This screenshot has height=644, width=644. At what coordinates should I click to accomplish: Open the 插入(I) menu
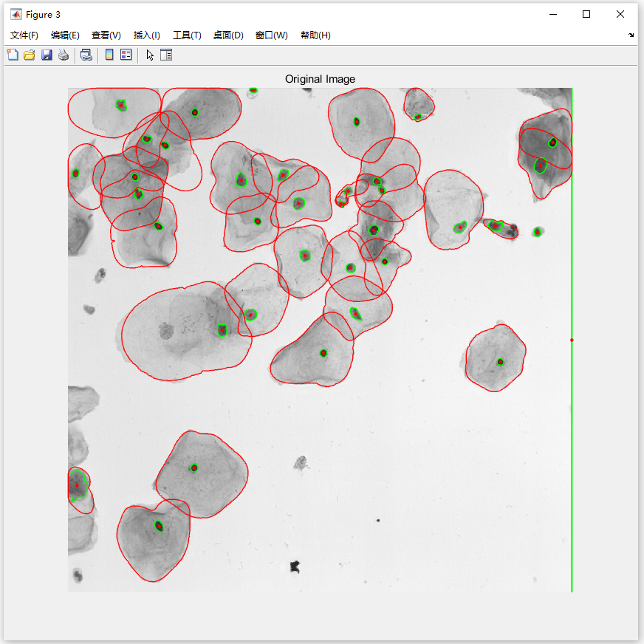point(147,35)
